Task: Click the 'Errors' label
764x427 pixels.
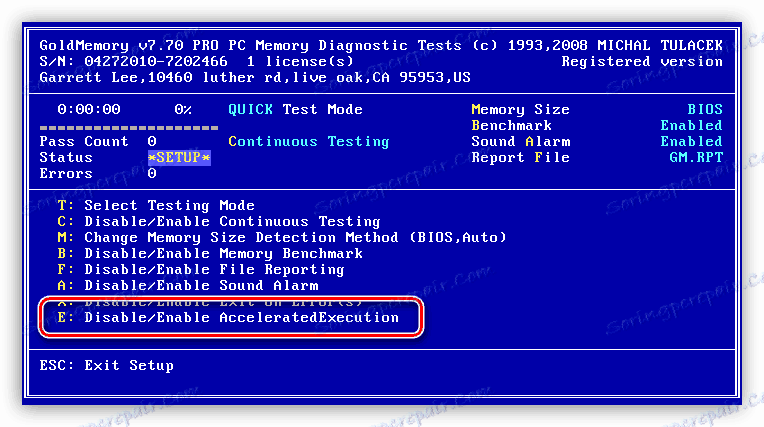Action: 66,174
